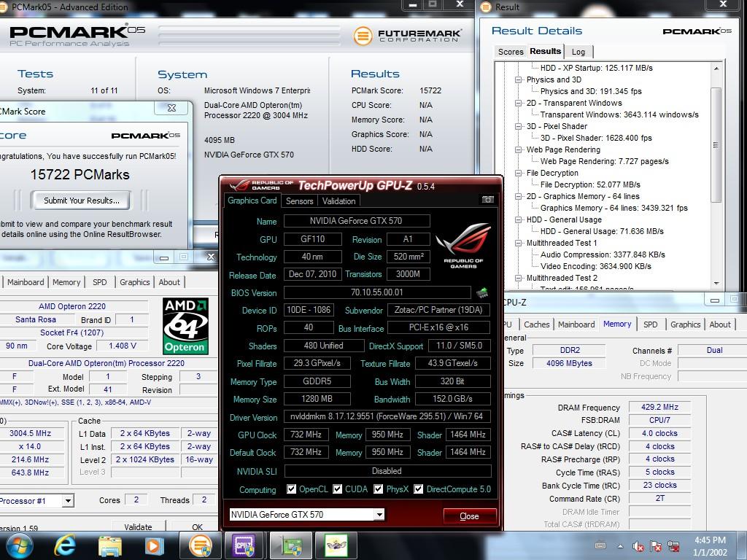Click the network status tray icon
Image resolution: width=747 pixels, height=560 pixels.
[x=673, y=546]
